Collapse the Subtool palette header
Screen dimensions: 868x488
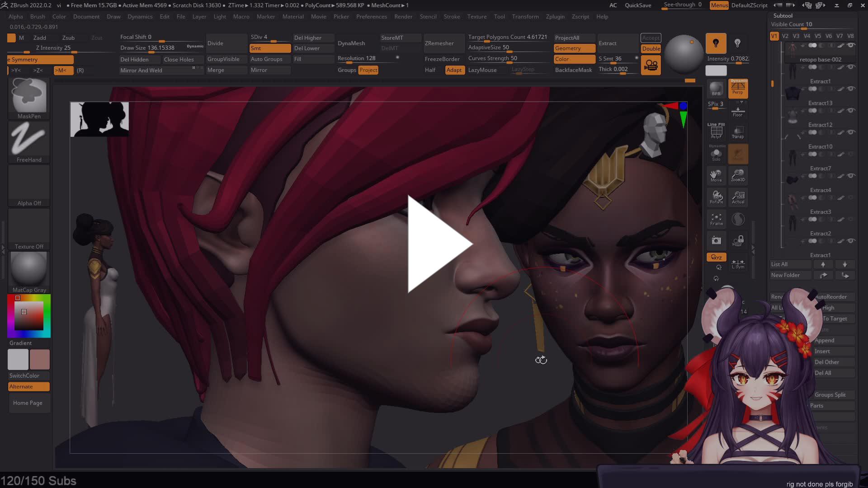783,16
